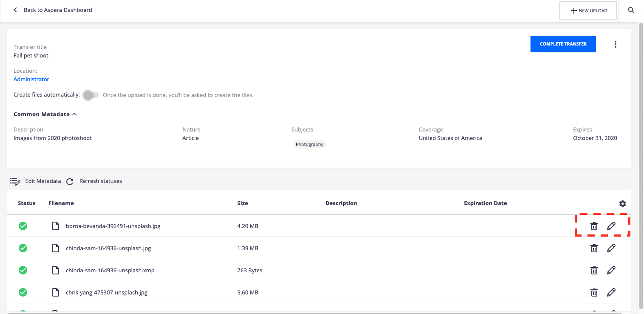Click green status check for chinda-sam jpg file
Viewport: 644px width, 314px height.
tap(23, 248)
